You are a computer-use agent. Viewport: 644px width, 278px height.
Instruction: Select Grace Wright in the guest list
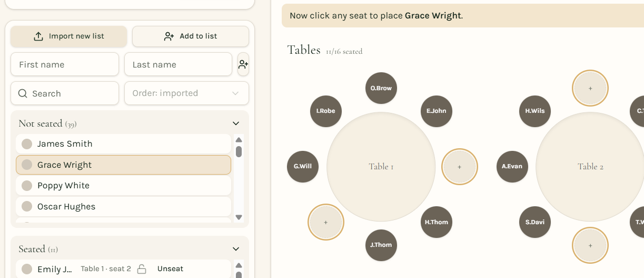(x=123, y=165)
